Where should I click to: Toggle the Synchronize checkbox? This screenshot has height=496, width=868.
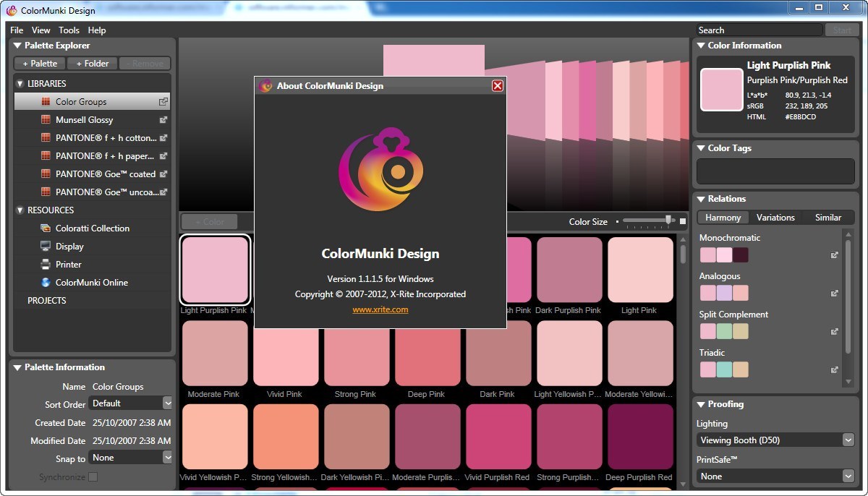click(x=93, y=477)
